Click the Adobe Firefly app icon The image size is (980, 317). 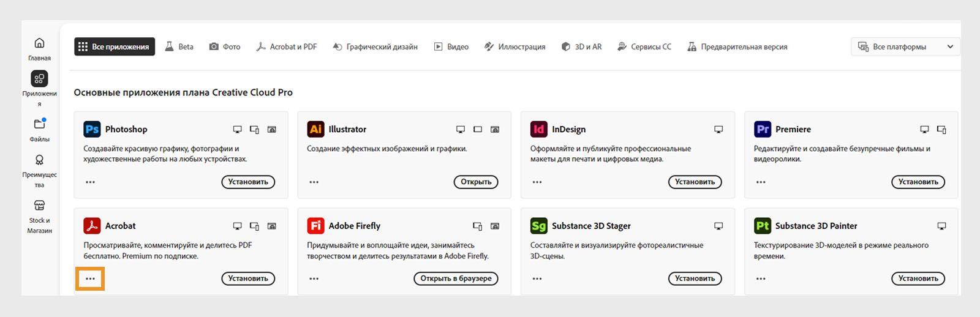point(315,226)
